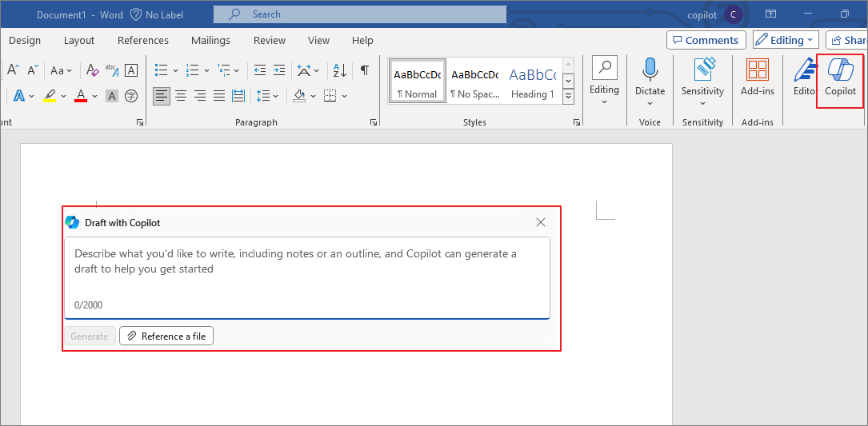Screen dimensions: 868x426
Task: Select the View tab
Action: pyautogui.click(x=319, y=41)
